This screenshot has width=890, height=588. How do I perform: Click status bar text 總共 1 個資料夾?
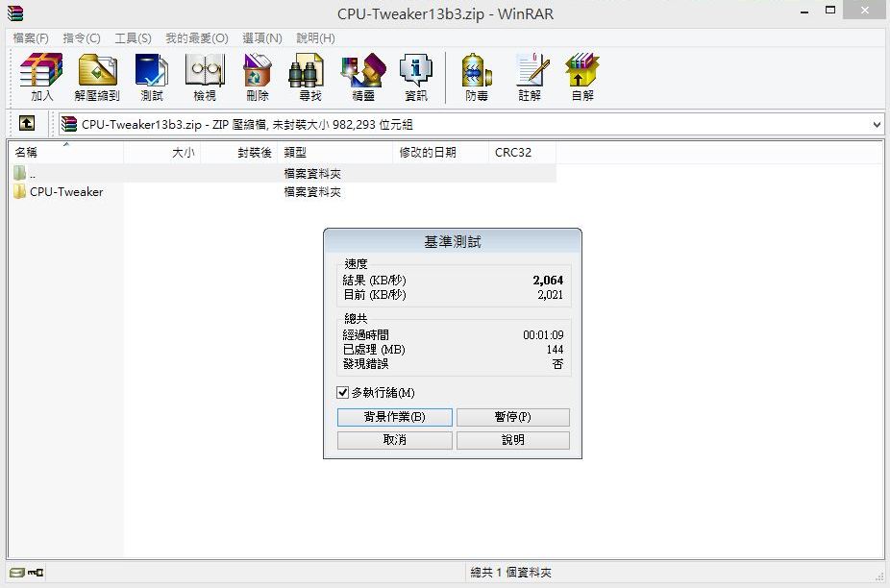[x=511, y=572]
